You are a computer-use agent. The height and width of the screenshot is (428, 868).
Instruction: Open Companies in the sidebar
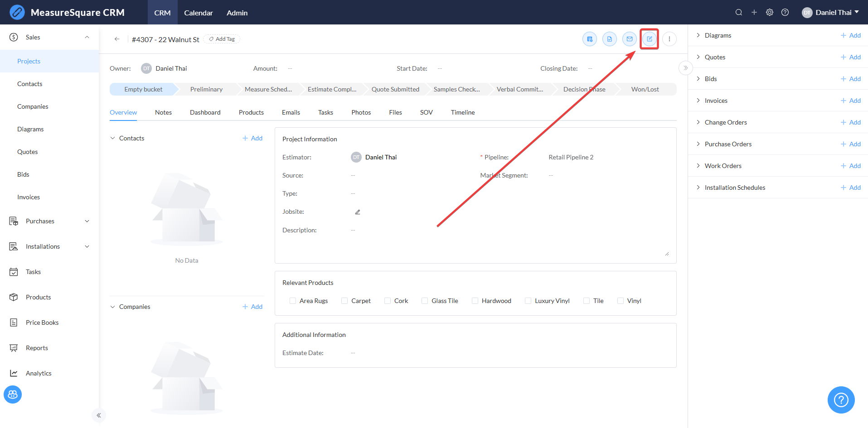point(33,106)
